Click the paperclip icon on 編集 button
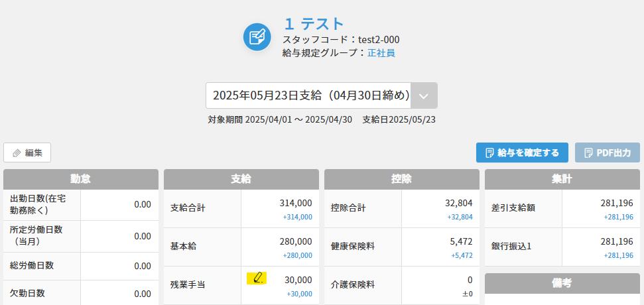The image size is (644, 305). pyautogui.click(x=17, y=152)
